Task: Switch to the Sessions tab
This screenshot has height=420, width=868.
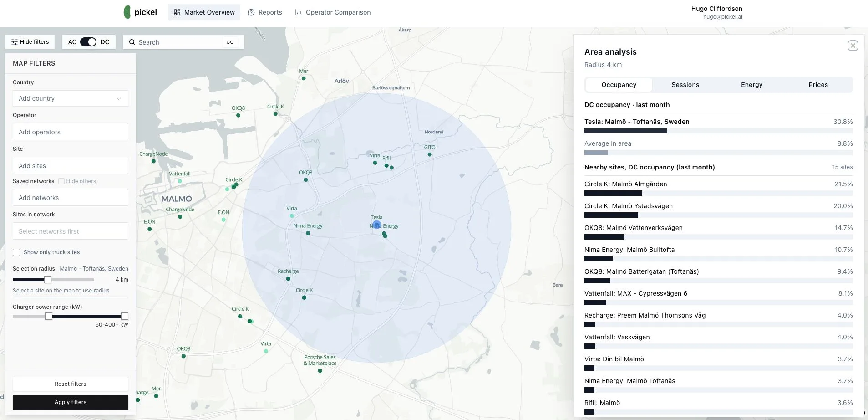Action: (x=685, y=85)
